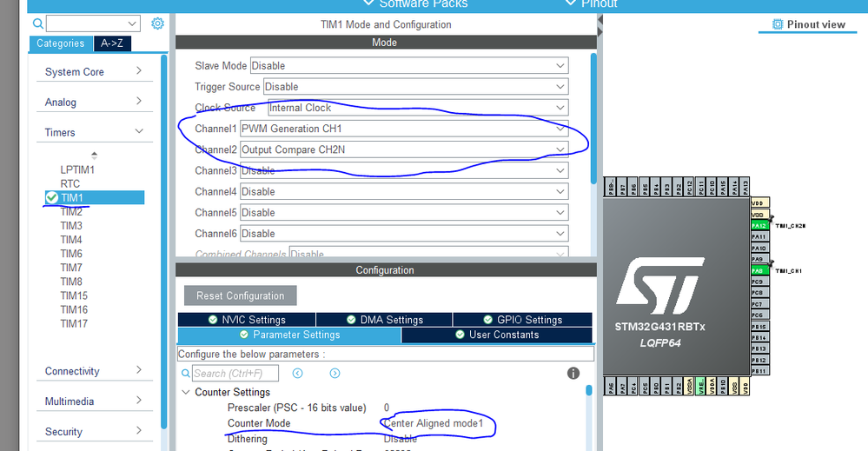Click the green PA8 pin on the chip
The image size is (868, 451).
[x=759, y=270]
